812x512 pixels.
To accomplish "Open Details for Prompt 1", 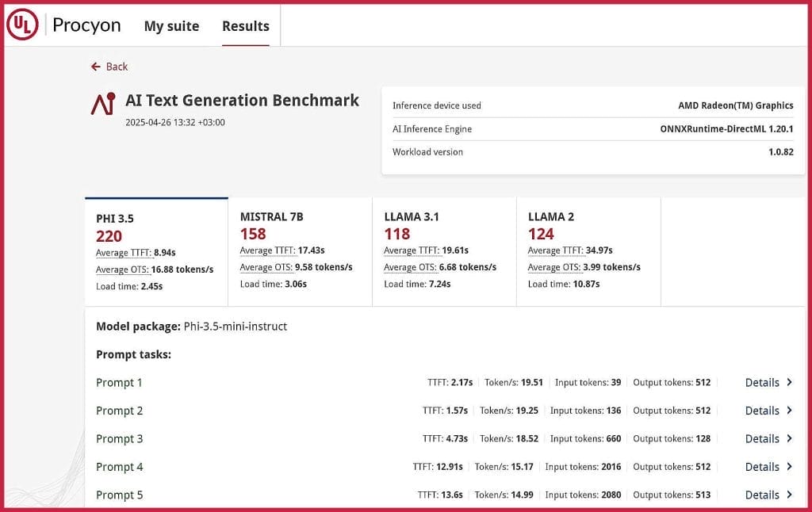I will point(762,383).
